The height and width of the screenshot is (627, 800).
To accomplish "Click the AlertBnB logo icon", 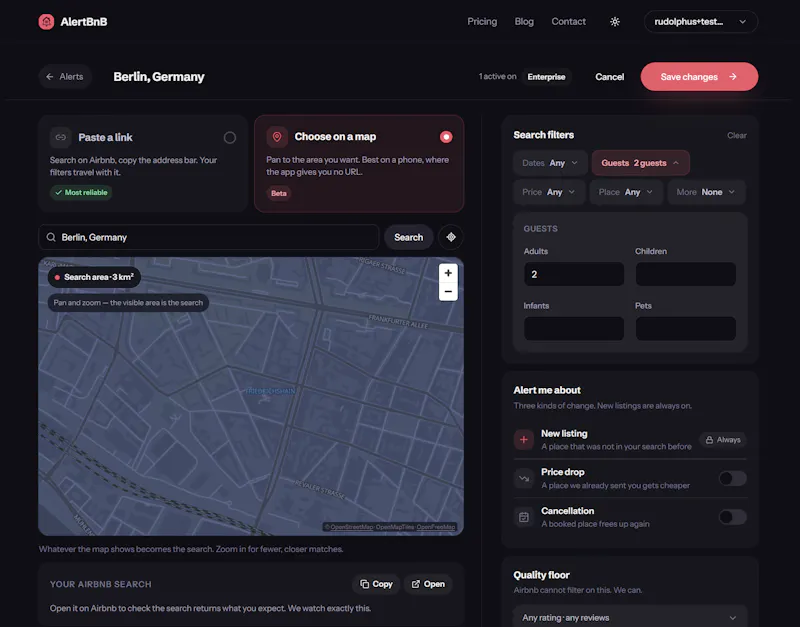I will [46, 21].
